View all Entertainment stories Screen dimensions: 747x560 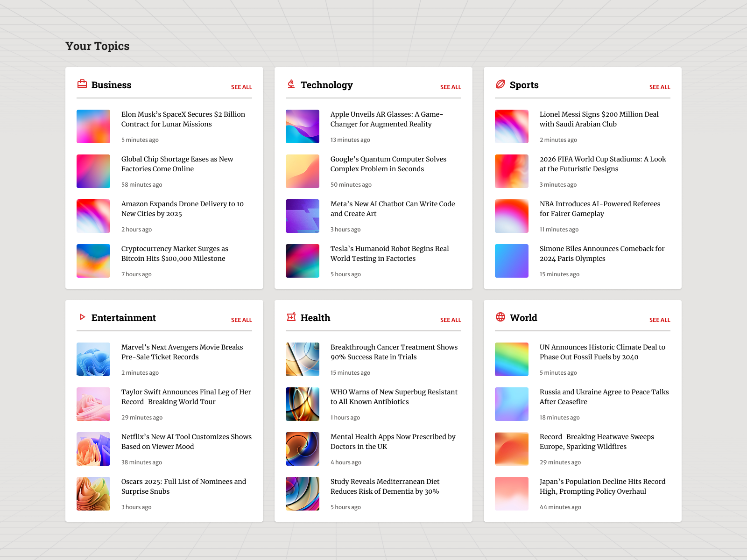[241, 320]
